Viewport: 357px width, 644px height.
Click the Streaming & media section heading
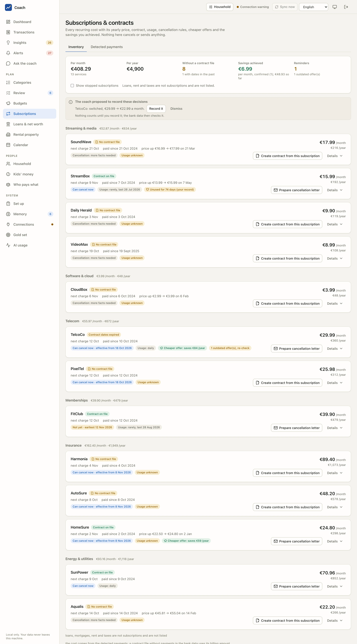(81, 129)
